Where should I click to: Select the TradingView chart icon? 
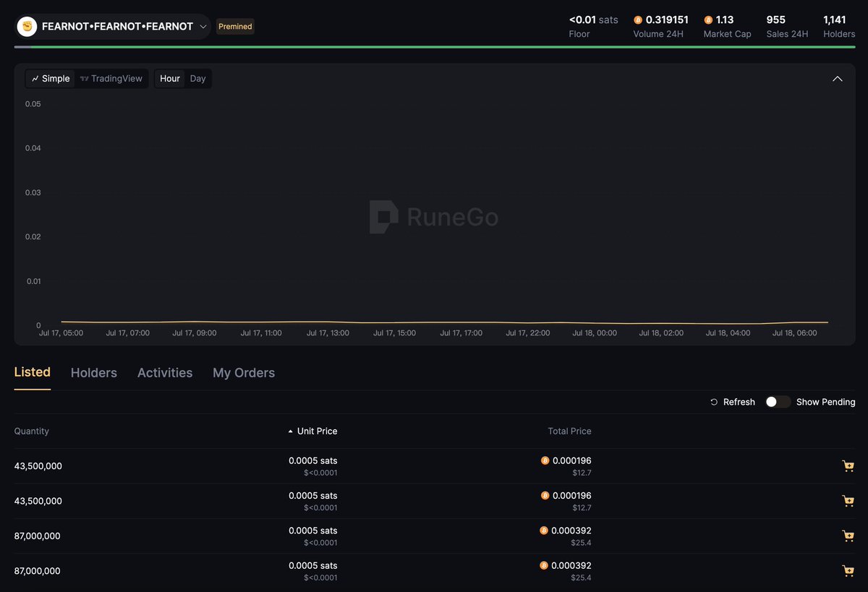coord(83,78)
